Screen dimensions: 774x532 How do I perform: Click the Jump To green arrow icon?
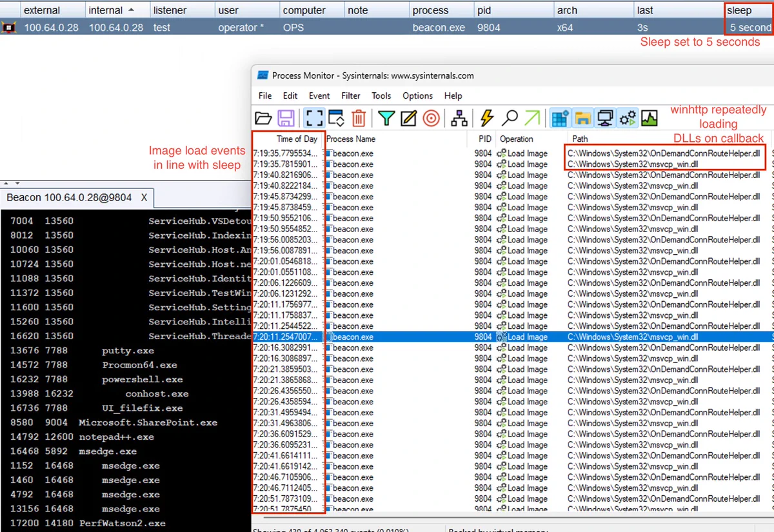tap(532, 118)
